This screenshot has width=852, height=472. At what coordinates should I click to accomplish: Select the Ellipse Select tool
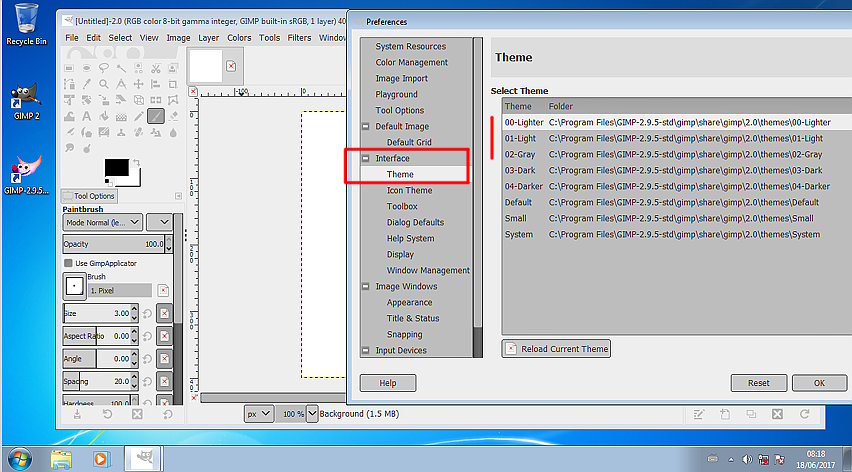pyautogui.click(x=86, y=68)
